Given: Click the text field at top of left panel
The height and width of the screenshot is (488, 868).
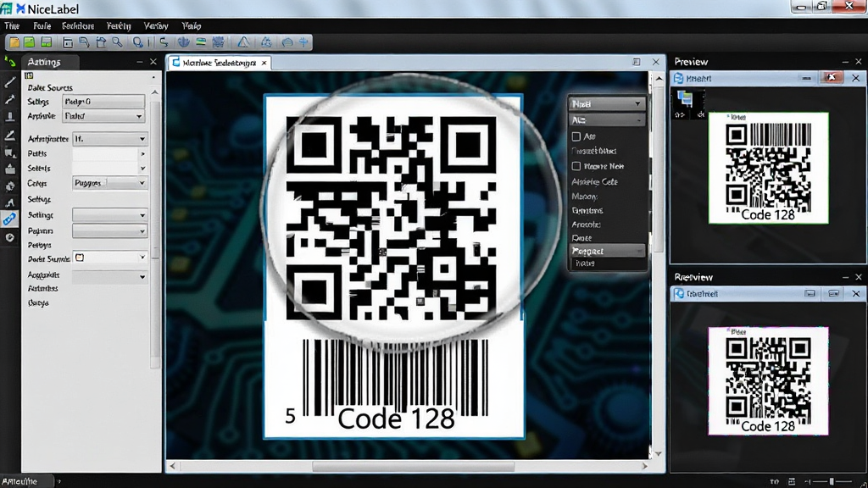Looking at the screenshot, I should tap(103, 102).
